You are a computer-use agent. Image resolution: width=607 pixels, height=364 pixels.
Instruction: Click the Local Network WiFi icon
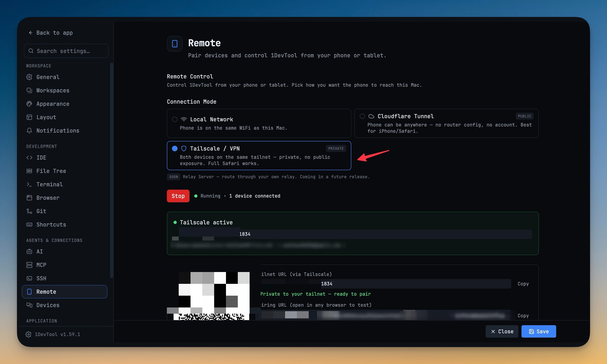184,119
